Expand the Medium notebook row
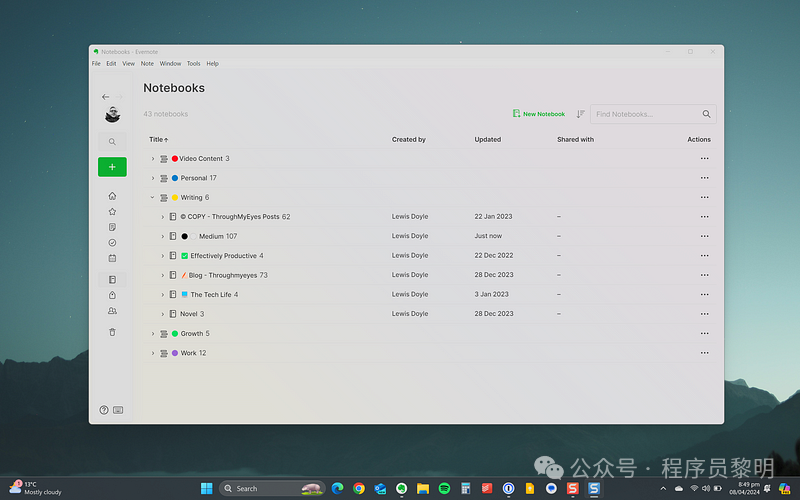Screen dimensions: 800x500 [163, 236]
